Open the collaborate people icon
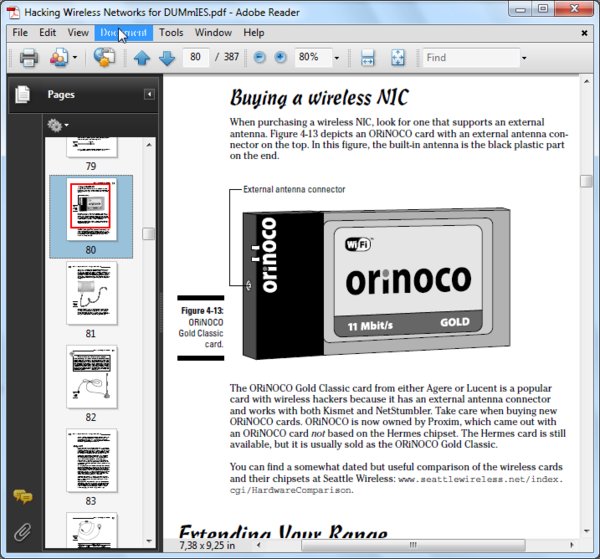This screenshot has width=600, height=559. coord(59,58)
